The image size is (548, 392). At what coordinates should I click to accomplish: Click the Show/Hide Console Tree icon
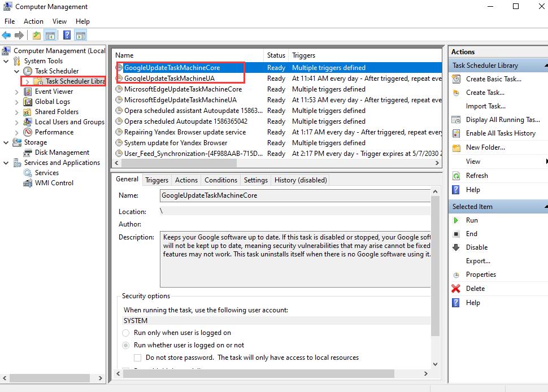pos(50,35)
